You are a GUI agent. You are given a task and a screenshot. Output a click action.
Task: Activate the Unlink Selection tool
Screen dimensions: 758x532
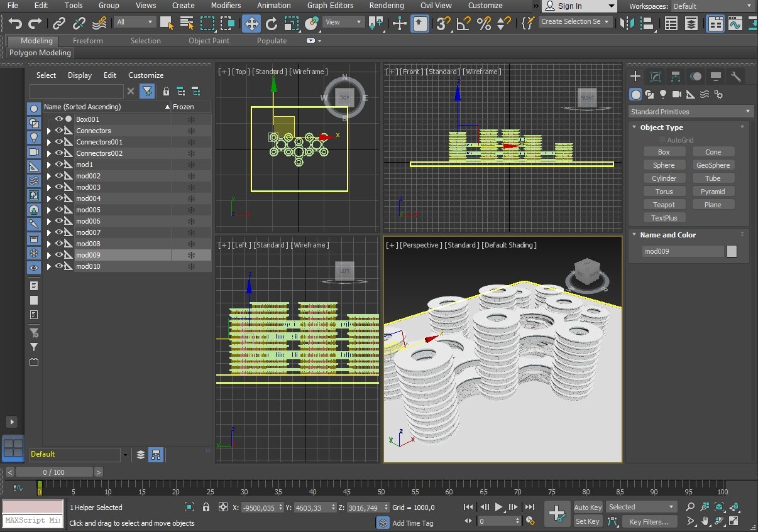79,23
